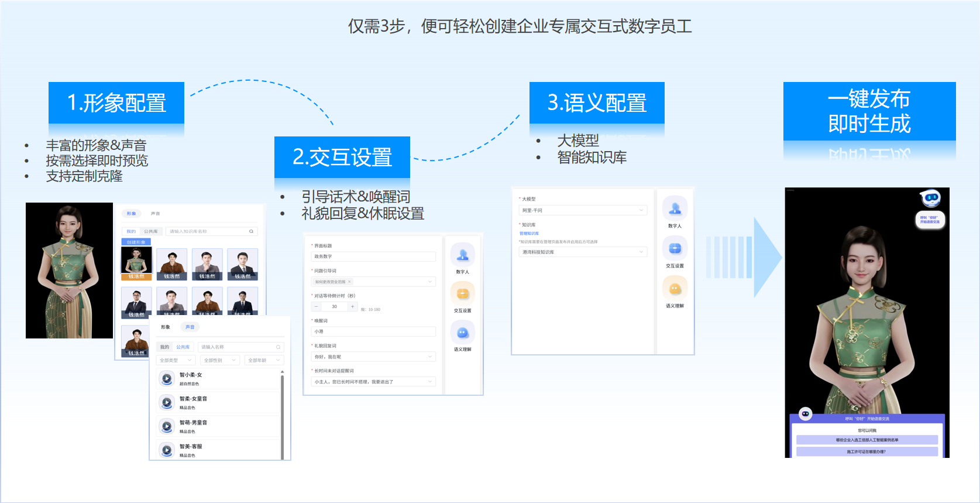980x503 pixels.
Task: Play the 智萌-男童音 voice preview
Action: [x=167, y=427]
